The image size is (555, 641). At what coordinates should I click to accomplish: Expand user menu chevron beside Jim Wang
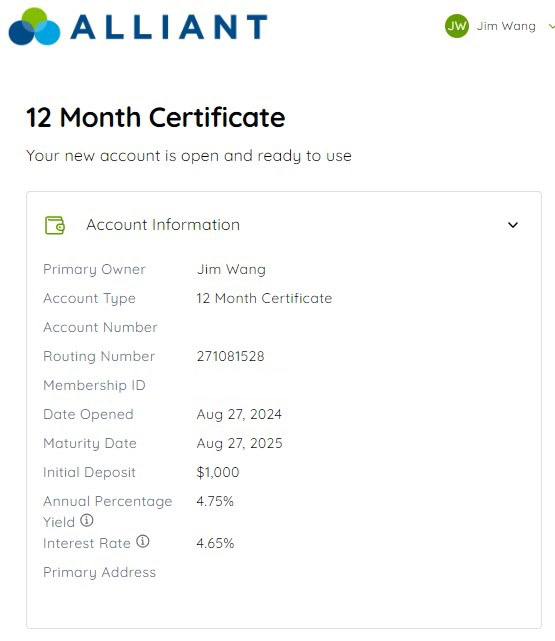pyautogui.click(x=551, y=27)
